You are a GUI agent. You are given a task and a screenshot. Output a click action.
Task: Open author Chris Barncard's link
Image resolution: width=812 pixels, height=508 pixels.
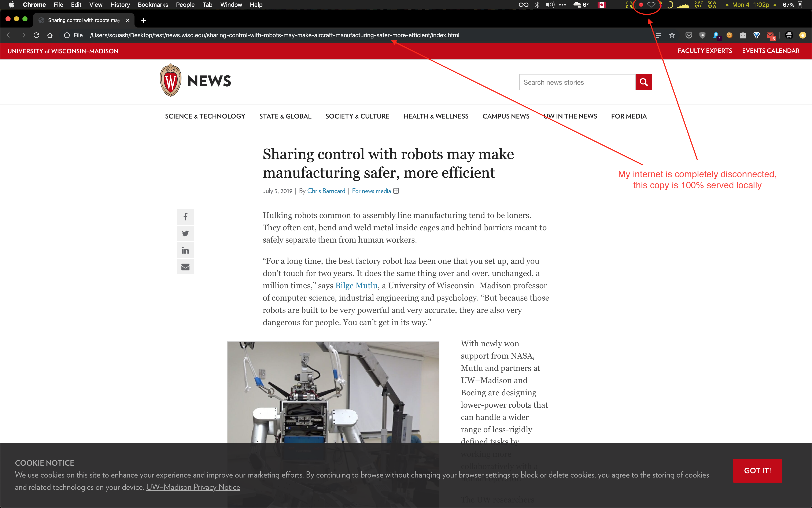point(326,191)
